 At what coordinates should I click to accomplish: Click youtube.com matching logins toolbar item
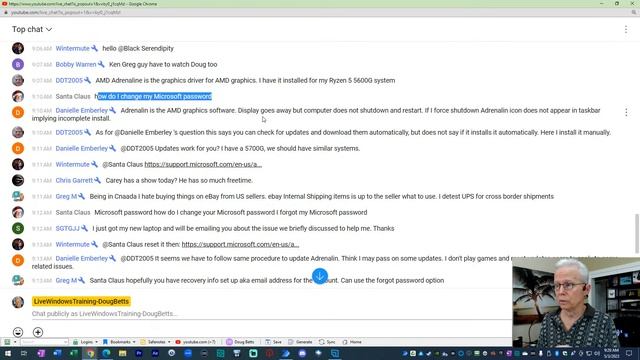coord(196,342)
